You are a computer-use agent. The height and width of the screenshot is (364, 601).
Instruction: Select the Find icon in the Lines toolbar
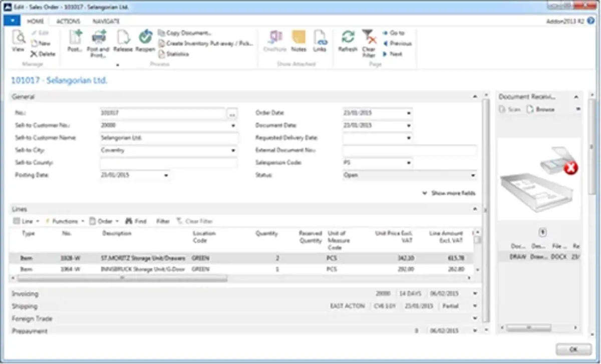coord(136,221)
